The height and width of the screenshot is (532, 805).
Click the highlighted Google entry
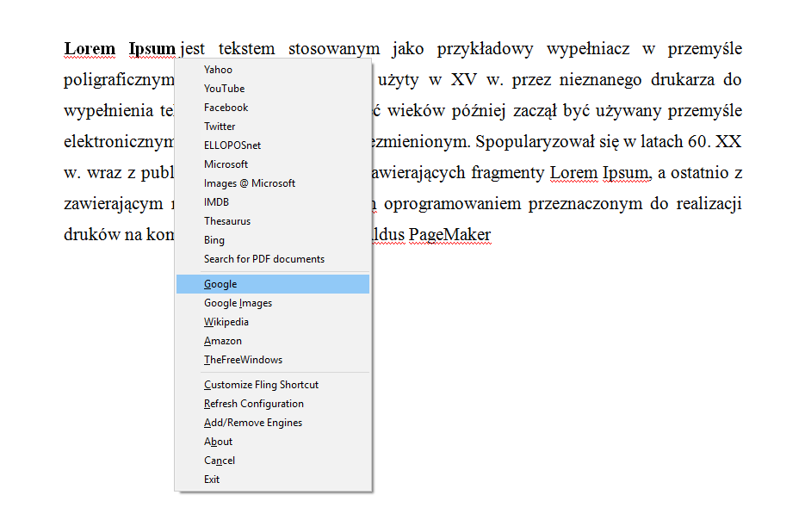(x=273, y=284)
